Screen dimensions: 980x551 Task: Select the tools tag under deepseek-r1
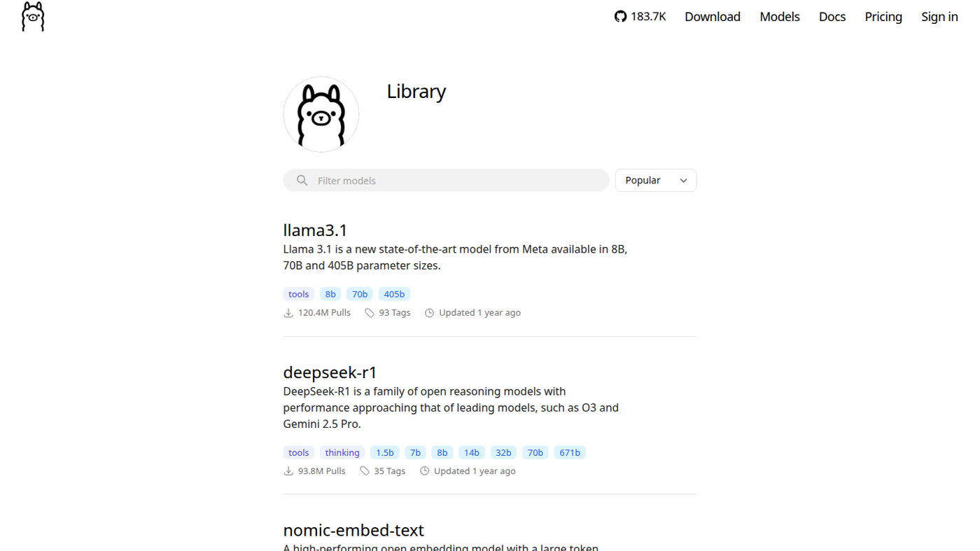point(299,452)
